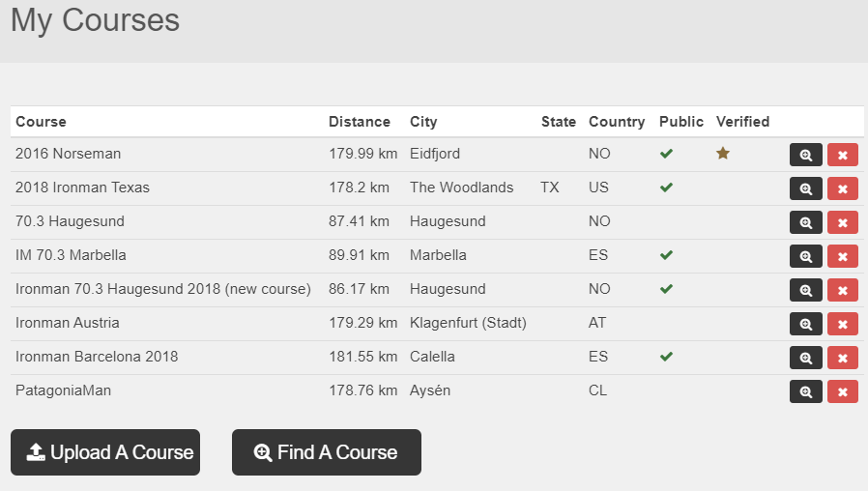Toggle public checkmark for Ironman Barcelona 2018
The width and height of the screenshot is (868, 491).
666,357
